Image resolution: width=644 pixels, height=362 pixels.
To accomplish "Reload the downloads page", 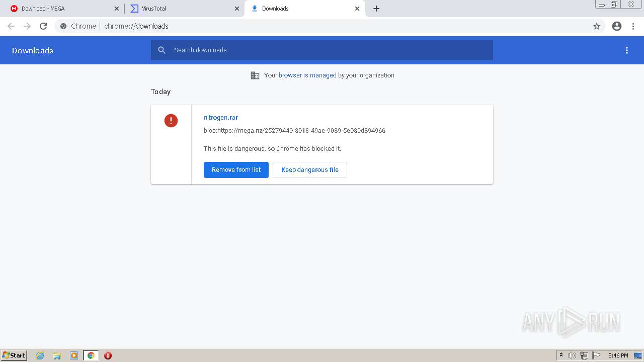I will [43, 26].
